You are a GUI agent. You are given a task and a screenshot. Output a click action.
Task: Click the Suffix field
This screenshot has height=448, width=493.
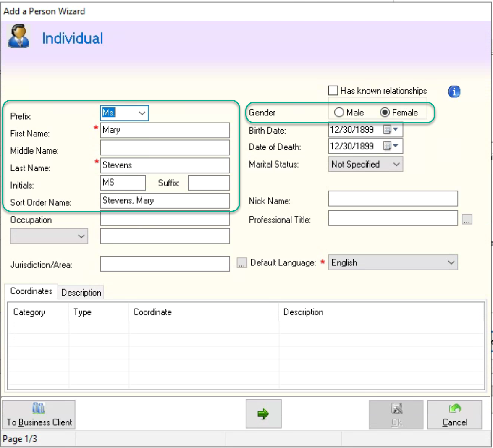click(209, 183)
